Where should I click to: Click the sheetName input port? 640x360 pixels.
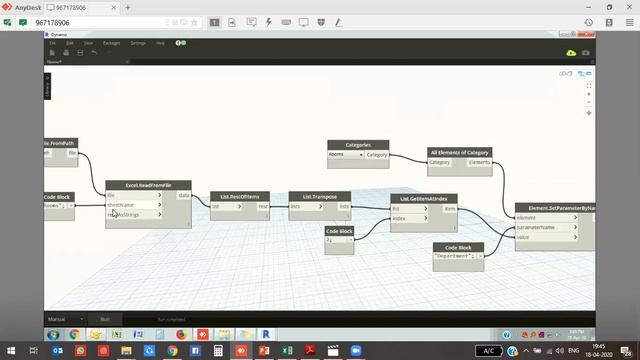[134, 205]
